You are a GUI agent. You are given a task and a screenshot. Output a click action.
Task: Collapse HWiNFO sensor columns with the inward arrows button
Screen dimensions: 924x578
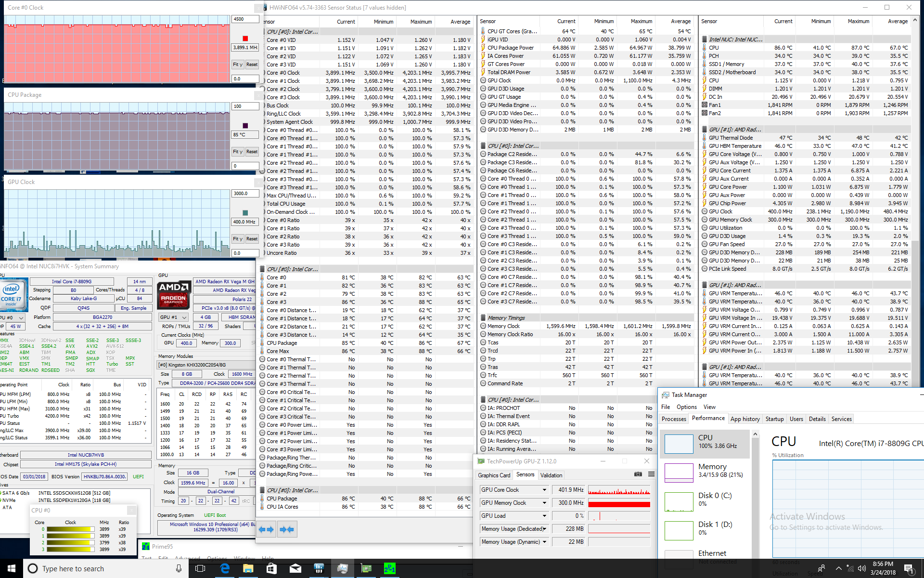coord(287,529)
